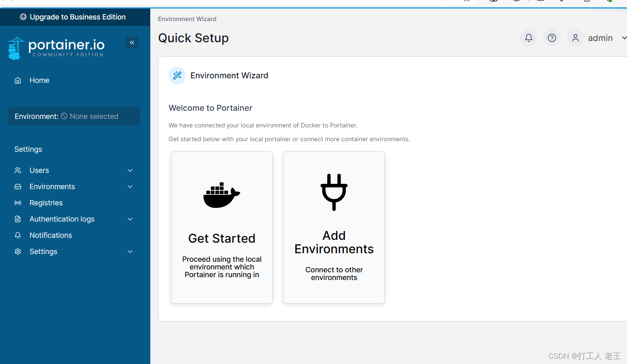
Task: Click the plug icon on Add Environments
Action: tap(334, 192)
